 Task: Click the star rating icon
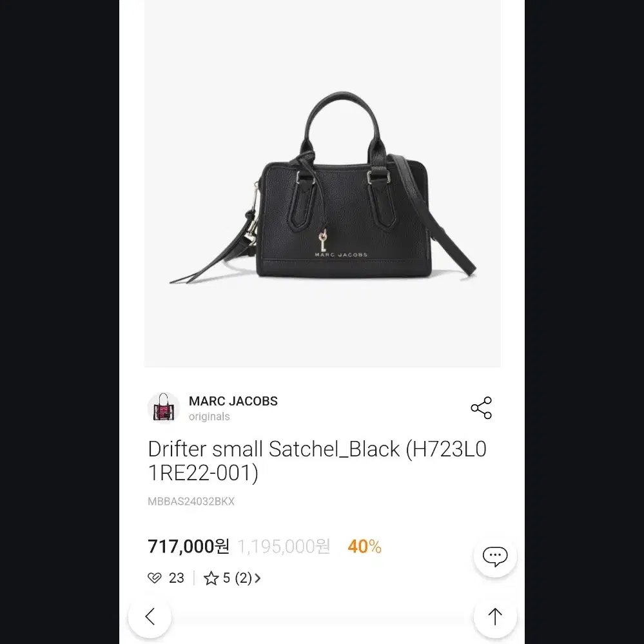[x=211, y=578]
